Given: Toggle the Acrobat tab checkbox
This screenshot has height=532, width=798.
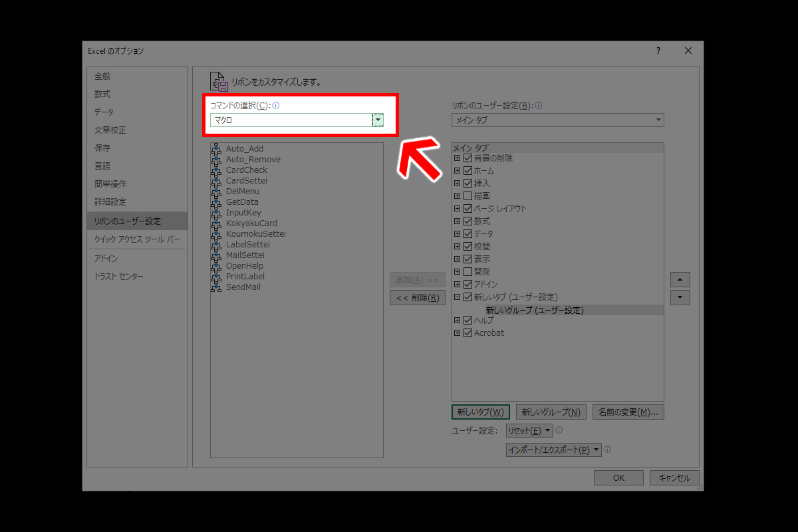Looking at the screenshot, I should pyautogui.click(x=467, y=333).
